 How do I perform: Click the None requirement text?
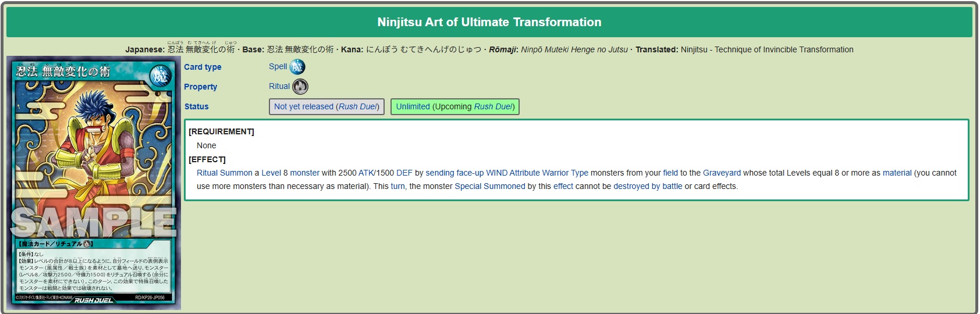tap(207, 145)
